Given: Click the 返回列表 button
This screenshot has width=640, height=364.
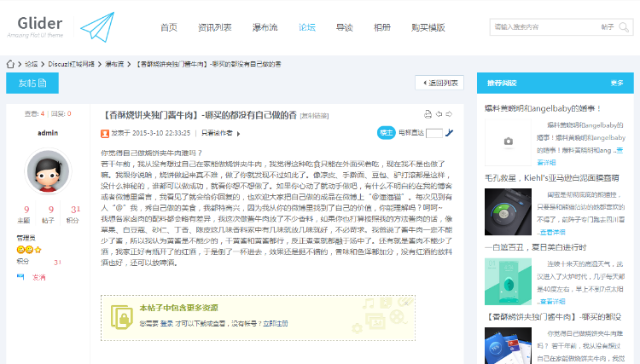Looking at the screenshot, I should (x=439, y=83).
